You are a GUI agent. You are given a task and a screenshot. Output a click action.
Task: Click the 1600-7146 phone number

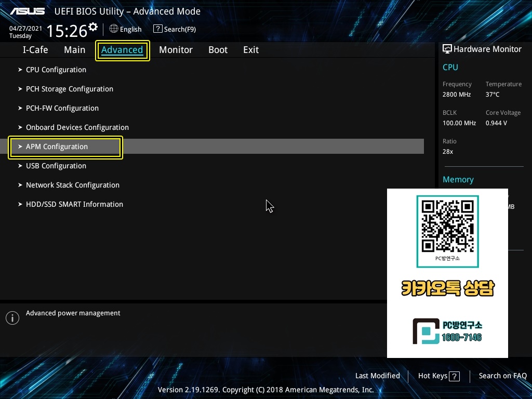point(461,337)
